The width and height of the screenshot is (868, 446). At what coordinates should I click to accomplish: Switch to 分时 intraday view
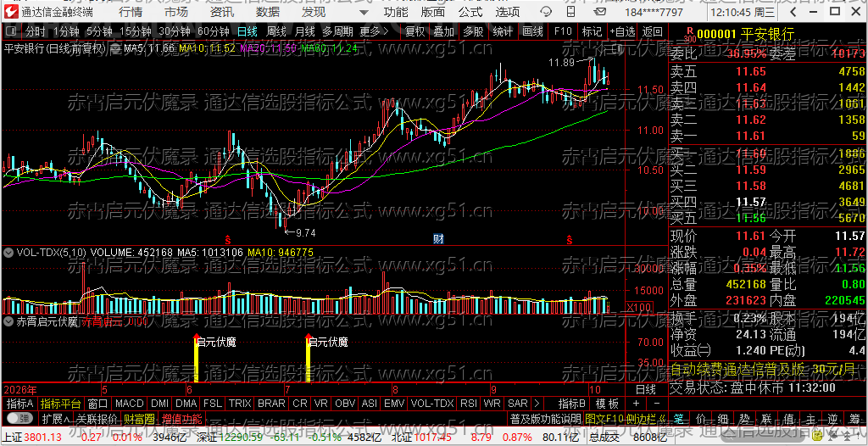click(36, 31)
